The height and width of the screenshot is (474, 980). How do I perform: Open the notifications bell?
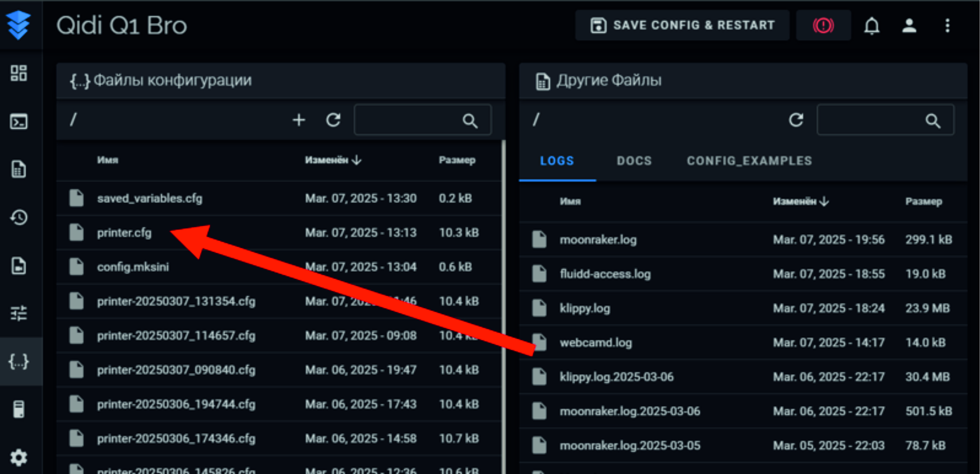(872, 26)
